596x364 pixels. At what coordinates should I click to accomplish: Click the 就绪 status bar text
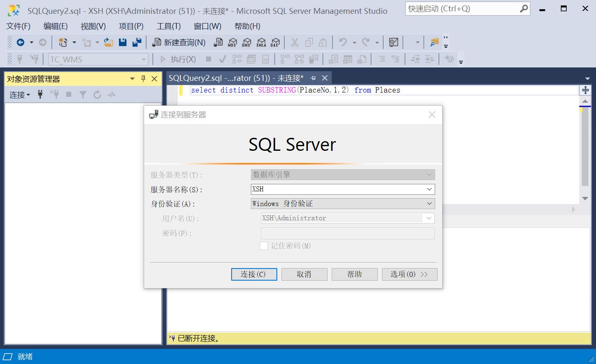click(25, 357)
